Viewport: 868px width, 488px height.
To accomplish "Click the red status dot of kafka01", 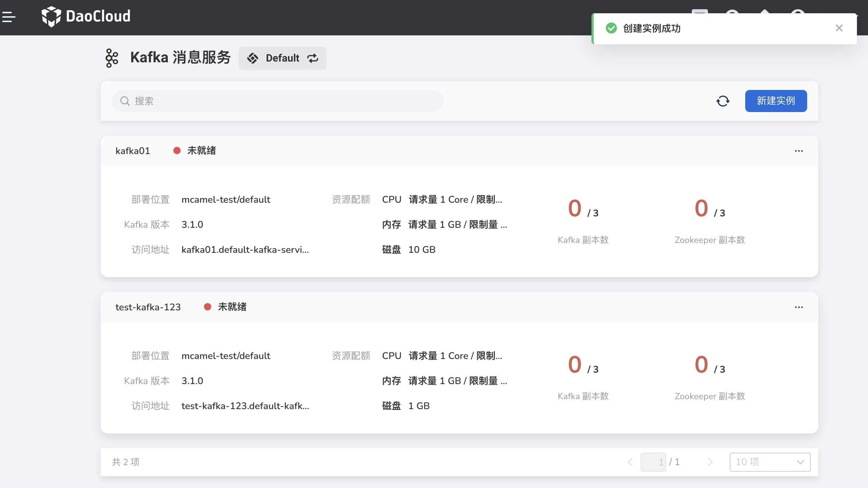I will click(x=177, y=151).
